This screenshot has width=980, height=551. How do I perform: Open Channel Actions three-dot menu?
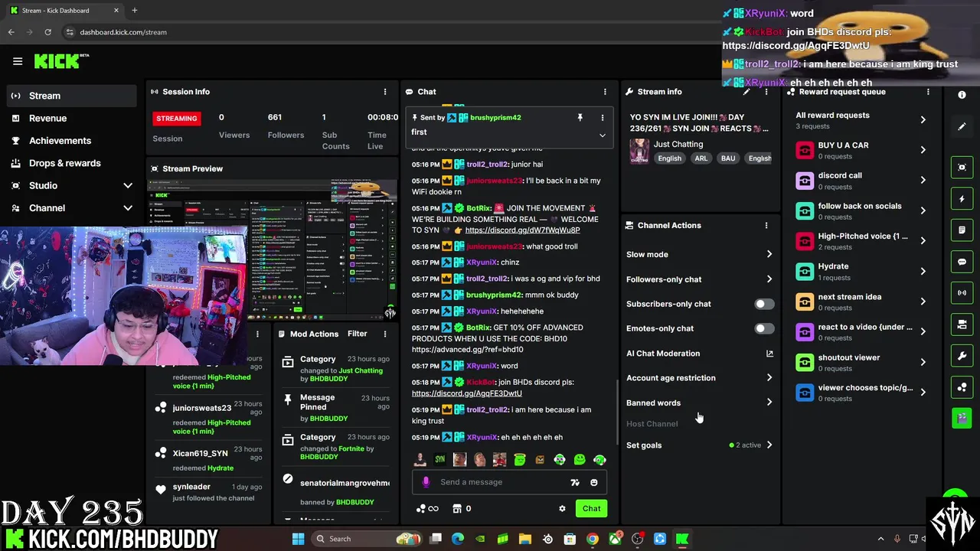766,226
